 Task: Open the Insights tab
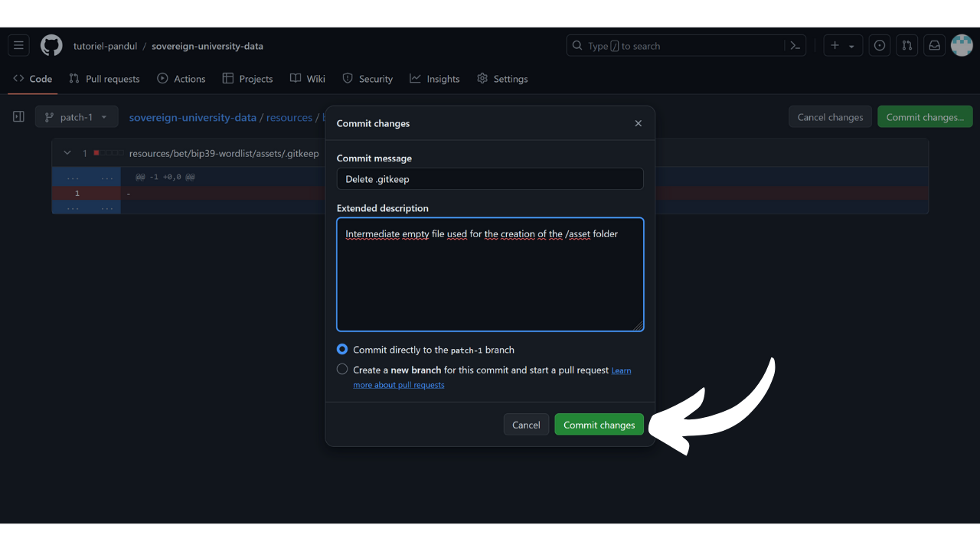[x=435, y=79]
